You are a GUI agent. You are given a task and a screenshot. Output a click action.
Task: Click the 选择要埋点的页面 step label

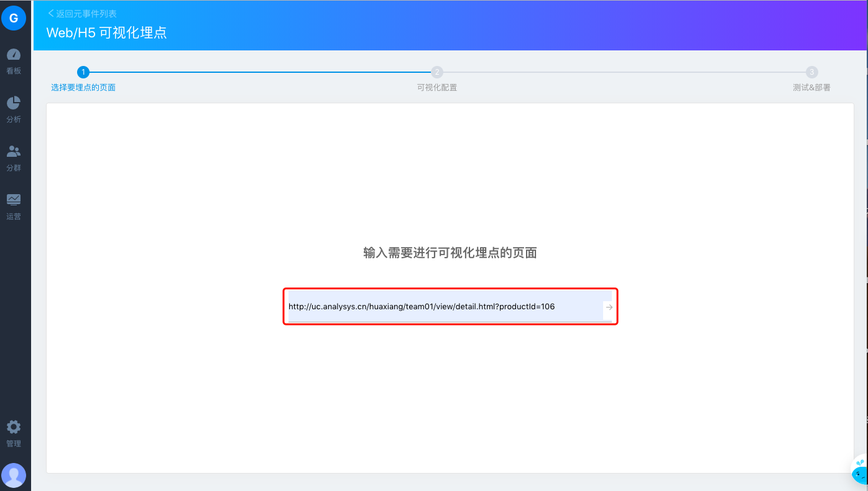pos(83,88)
